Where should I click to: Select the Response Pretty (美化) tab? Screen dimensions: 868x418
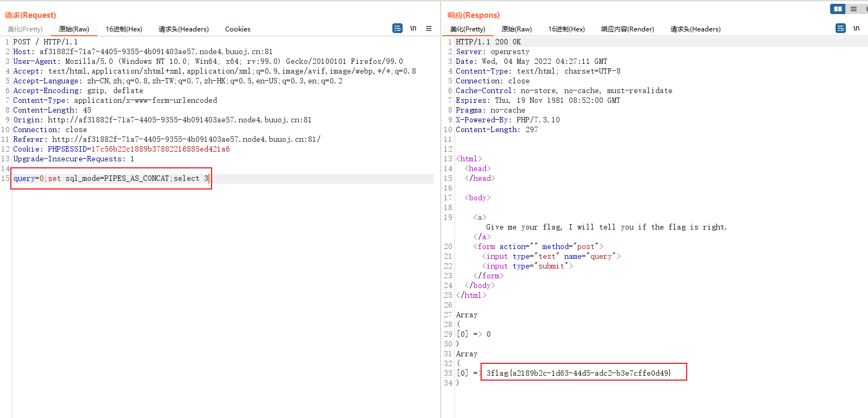click(468, 29)
